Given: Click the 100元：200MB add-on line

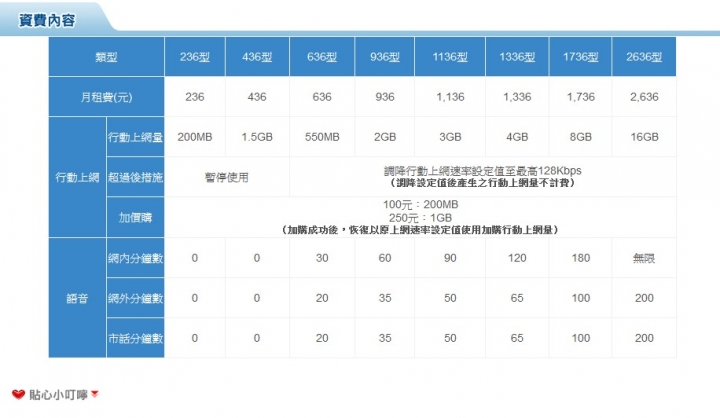Looking at the screenshot, I should (x=421, y=204).
